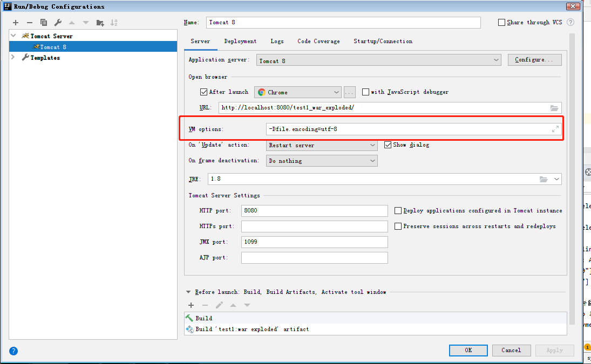This screenshot has height=364, width=591.
Task: Expand the VM options field editor
Action: [555, 129]
